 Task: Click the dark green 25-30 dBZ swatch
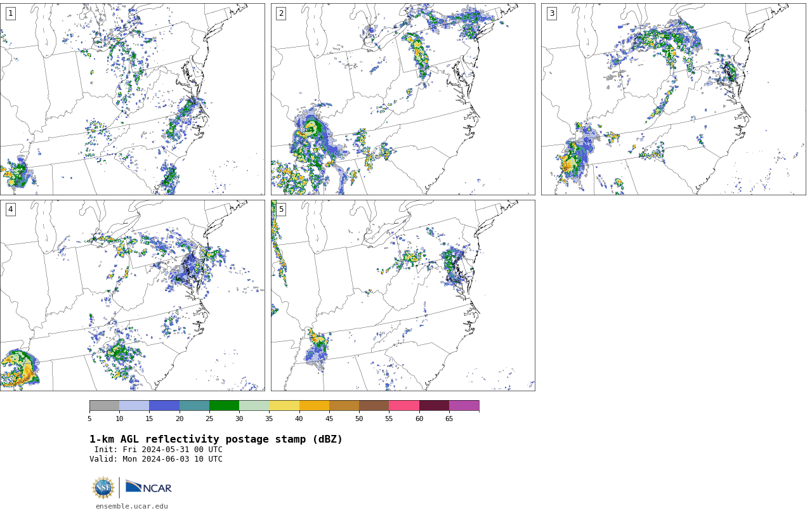[x=224, y=406]
